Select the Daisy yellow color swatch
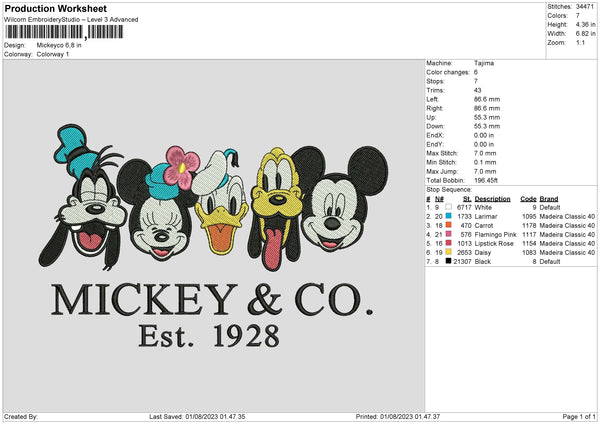The height and width of the screenshot is (424, 600). (x=448, y=252)
